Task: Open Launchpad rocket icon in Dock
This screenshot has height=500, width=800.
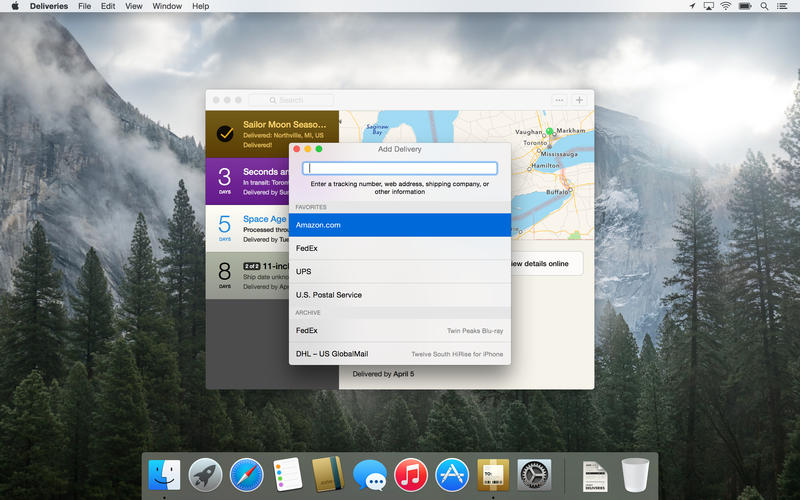Action: pos(205,474)
